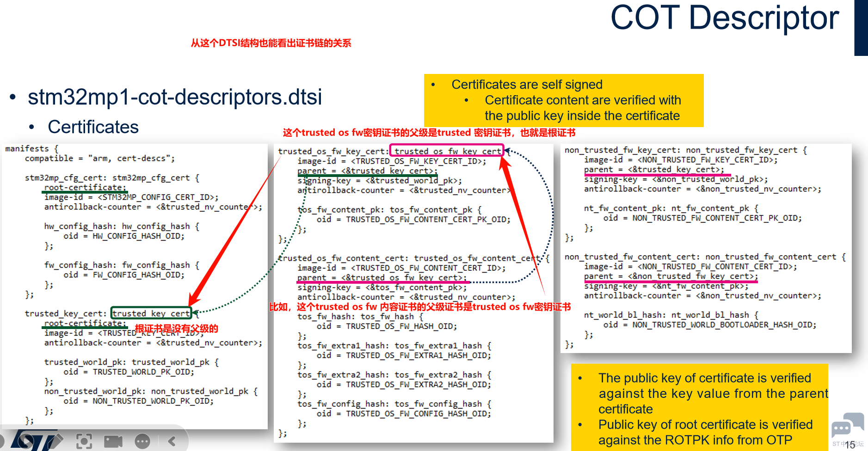The height and width of the screenshot is (451, 868).
Task: Click "fw_config_hash: fw_config_hash {" line
Action: click(122, 265)
